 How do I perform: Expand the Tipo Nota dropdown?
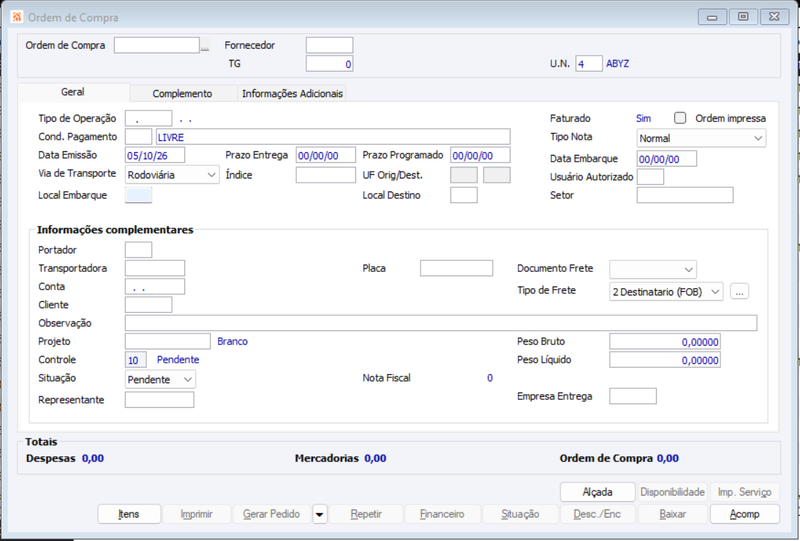point(701,138)
